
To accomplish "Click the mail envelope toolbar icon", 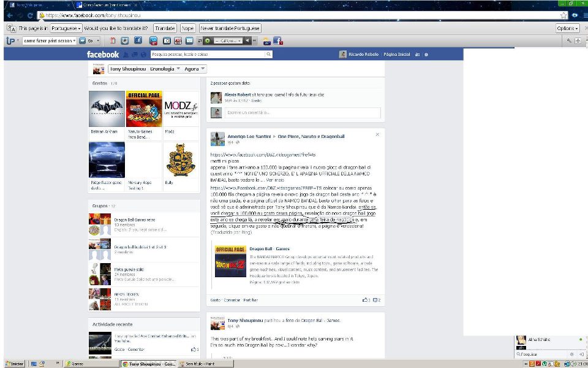I will click(190, 40).
